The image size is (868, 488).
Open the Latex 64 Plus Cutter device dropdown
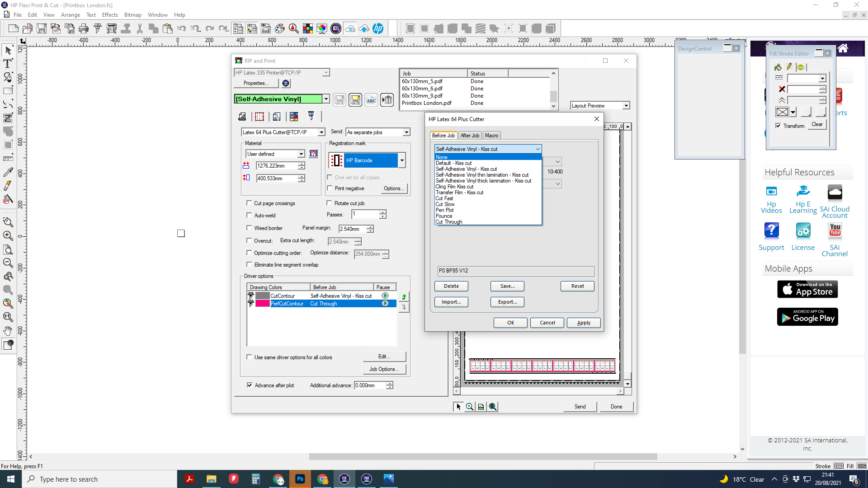point(321,132)
